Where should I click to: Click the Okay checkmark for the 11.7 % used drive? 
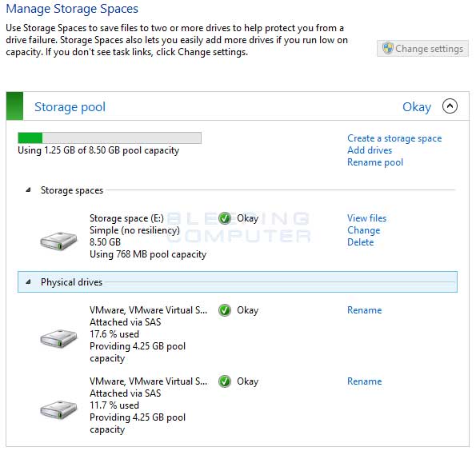point(225,381)
